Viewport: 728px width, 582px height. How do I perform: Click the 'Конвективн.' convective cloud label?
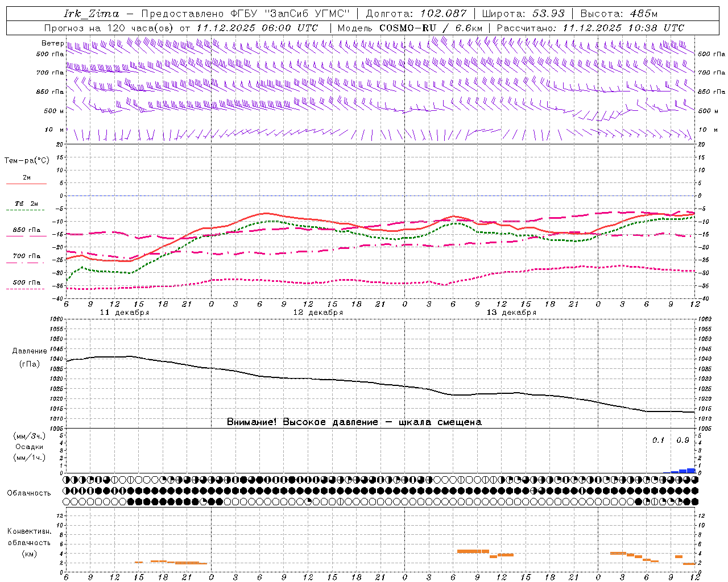coord(29,531)
